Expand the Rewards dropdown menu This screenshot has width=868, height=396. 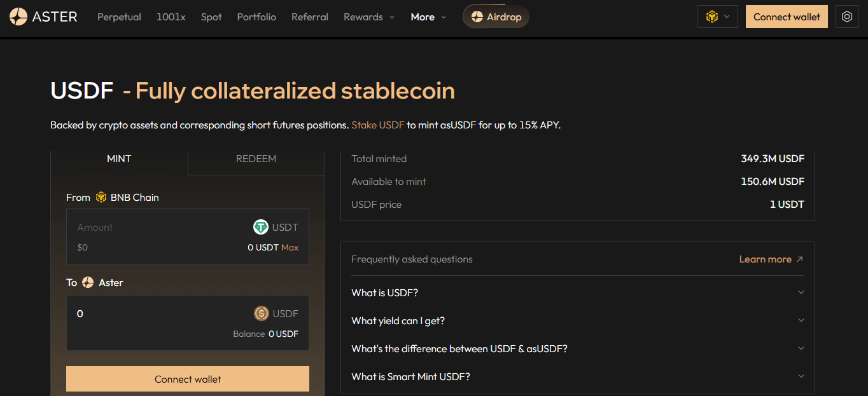(x=369, y=17)
